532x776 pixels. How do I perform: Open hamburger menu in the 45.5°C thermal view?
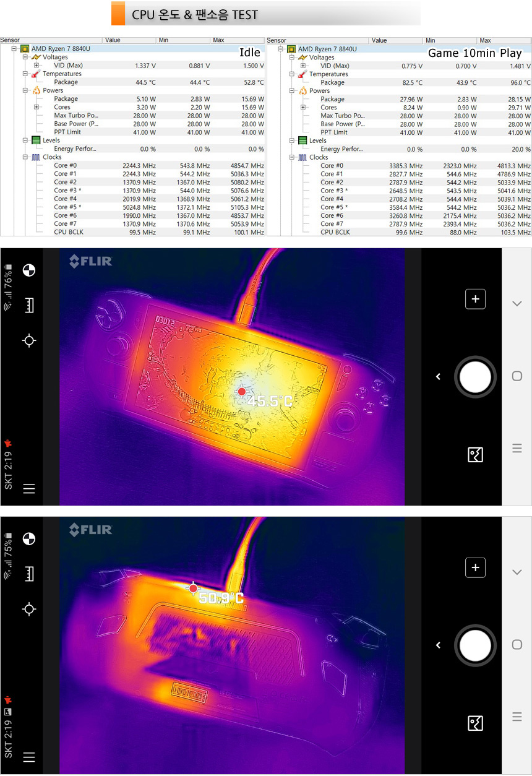[28, 489]
